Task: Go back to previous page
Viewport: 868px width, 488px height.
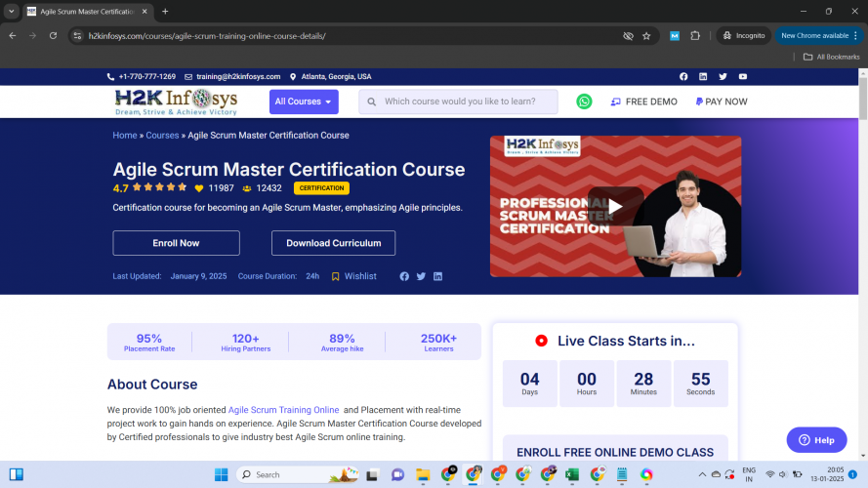Action: 12,35
